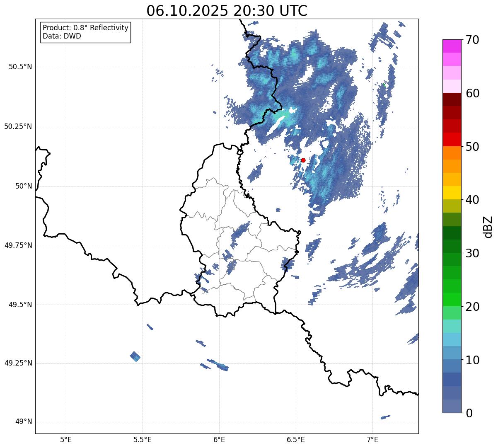Click the colorbar tick label '30'
Screen dimensions: 498x448
click(x=472, y=253)
